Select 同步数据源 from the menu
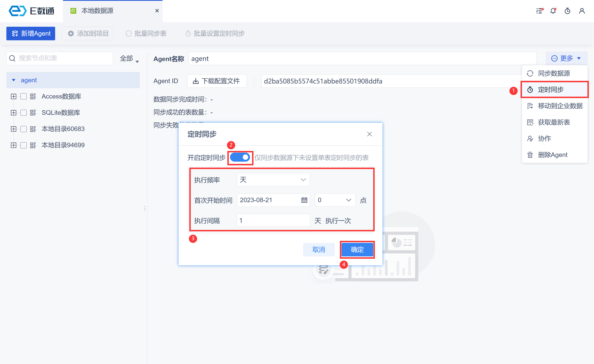 554,73
